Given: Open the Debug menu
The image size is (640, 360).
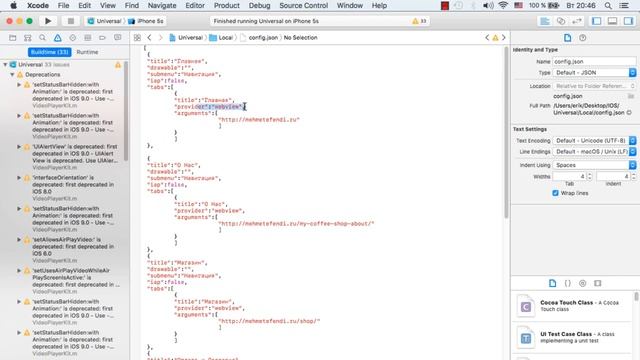Looking at the screenshot, I should coord(259,6).
